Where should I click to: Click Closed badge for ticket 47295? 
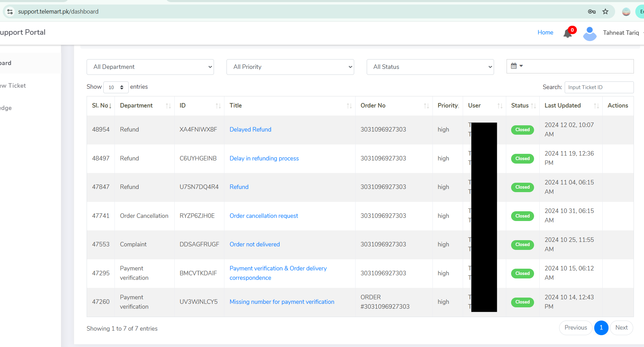pyautogui.click(x=523, y=274)
